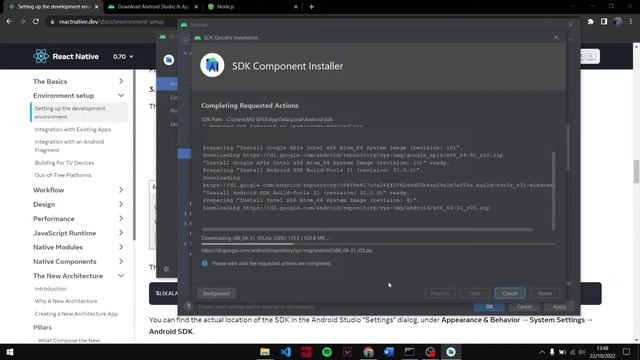Screen dimensions: 640x360
Task: Click the Android Studio logo in SDK installer
Action: click(x=212, y=65)
